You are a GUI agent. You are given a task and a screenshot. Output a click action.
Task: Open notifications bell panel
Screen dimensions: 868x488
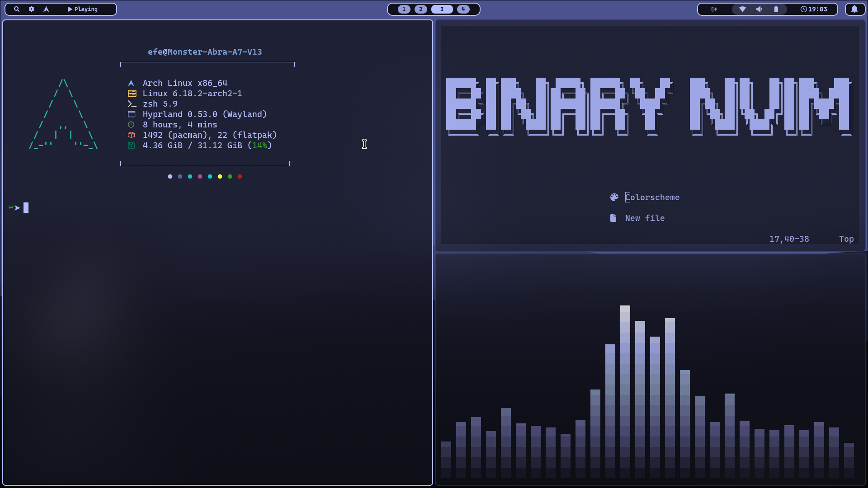pos(854,9)
